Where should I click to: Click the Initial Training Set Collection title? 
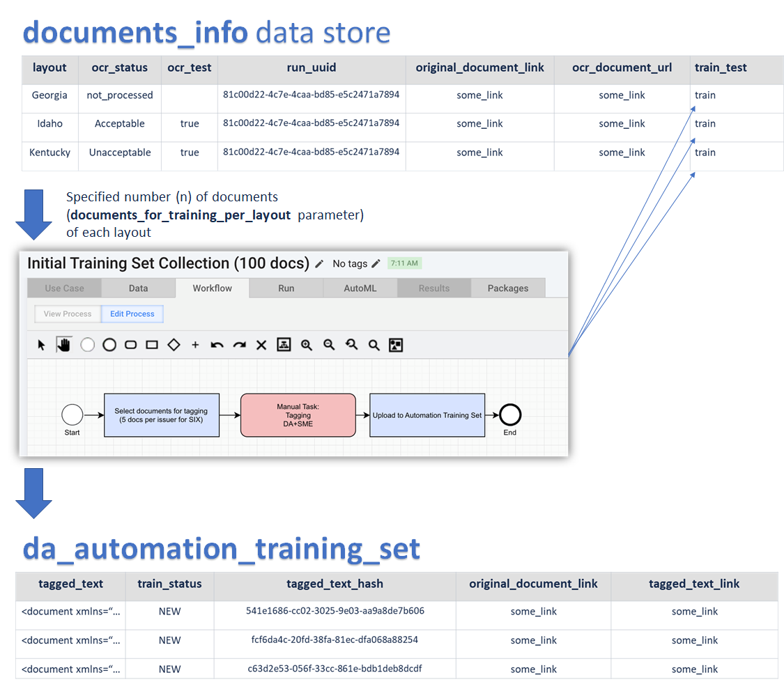[169, 263]
